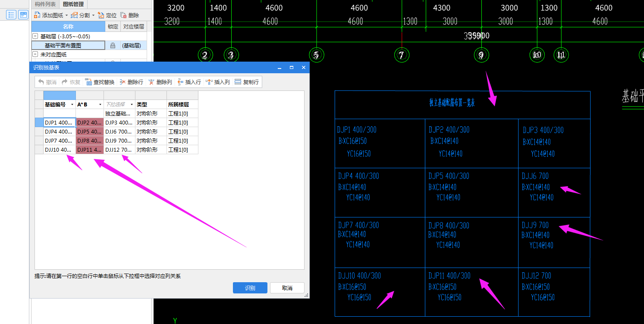Select the DJJ10 40... table cell
Screen dimensions: 644x324
[60, 150]
